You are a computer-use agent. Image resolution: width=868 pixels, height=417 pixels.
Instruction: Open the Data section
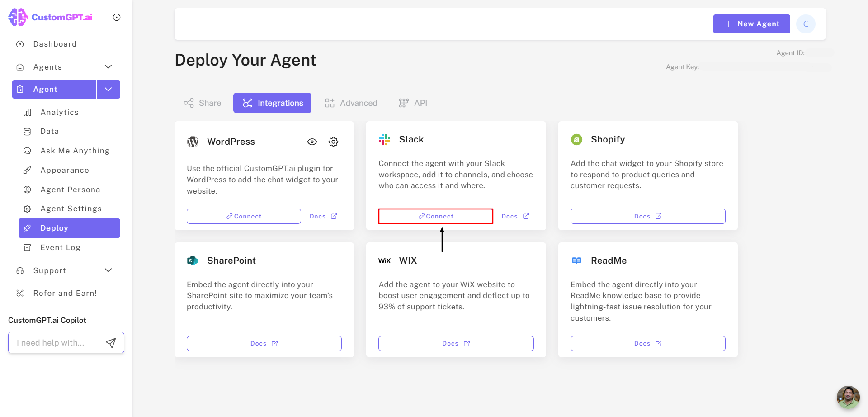point(50,131)
